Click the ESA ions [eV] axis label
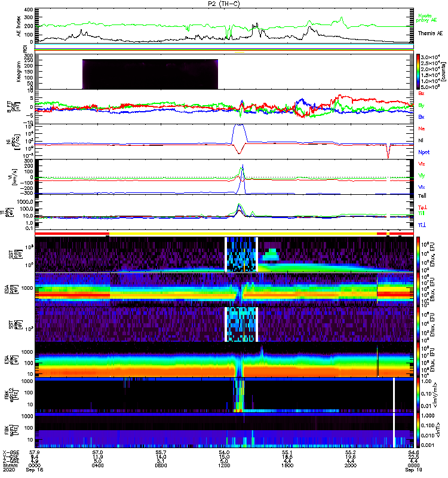The width and height of the screenshot is (448, 478). (x=11, y=289)
